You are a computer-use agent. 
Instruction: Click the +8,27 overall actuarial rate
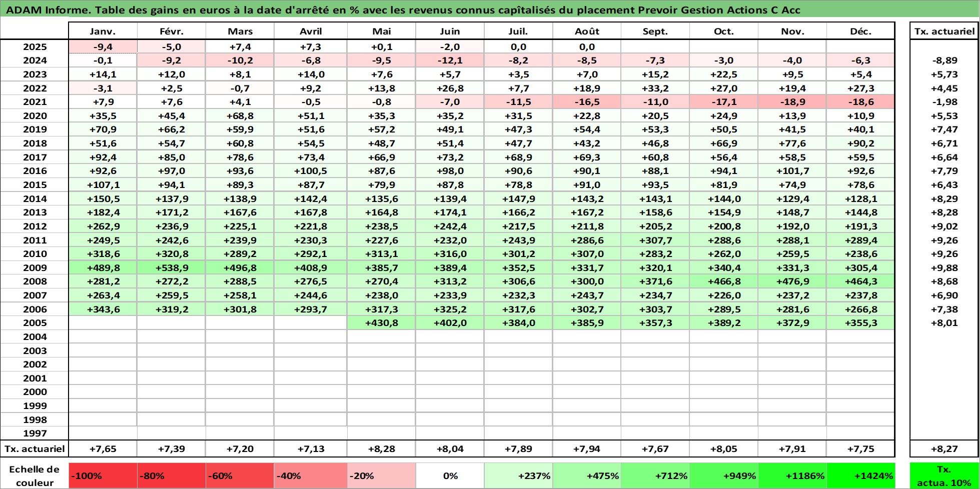point(944,449)
